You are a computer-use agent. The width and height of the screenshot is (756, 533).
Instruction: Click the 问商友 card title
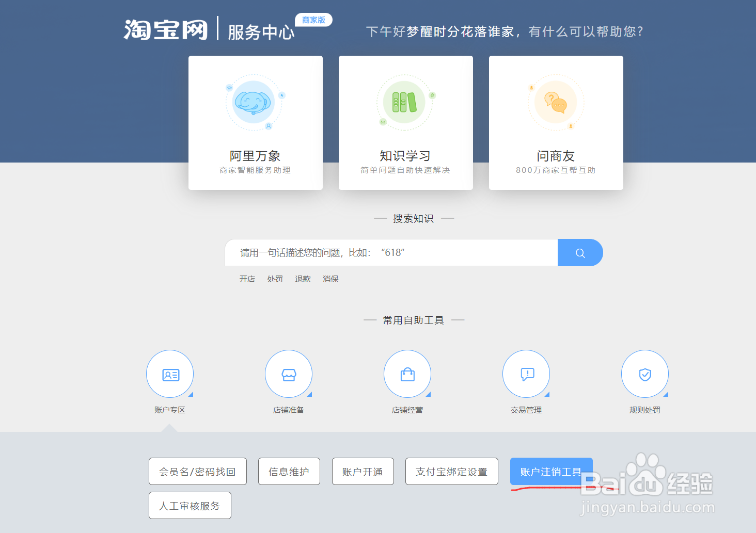[556, 156]
